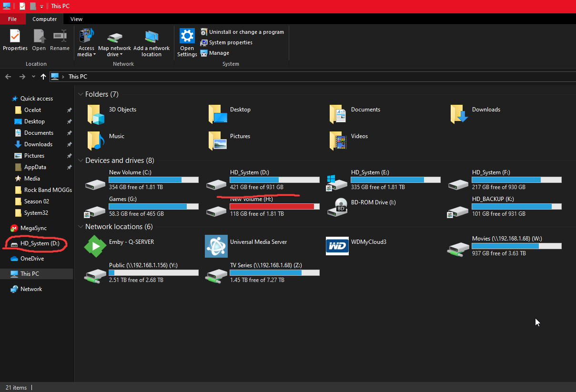576x392 pixels.
Task: Select TV Series (Z:) network drive
Action: [x=263, y=273]
